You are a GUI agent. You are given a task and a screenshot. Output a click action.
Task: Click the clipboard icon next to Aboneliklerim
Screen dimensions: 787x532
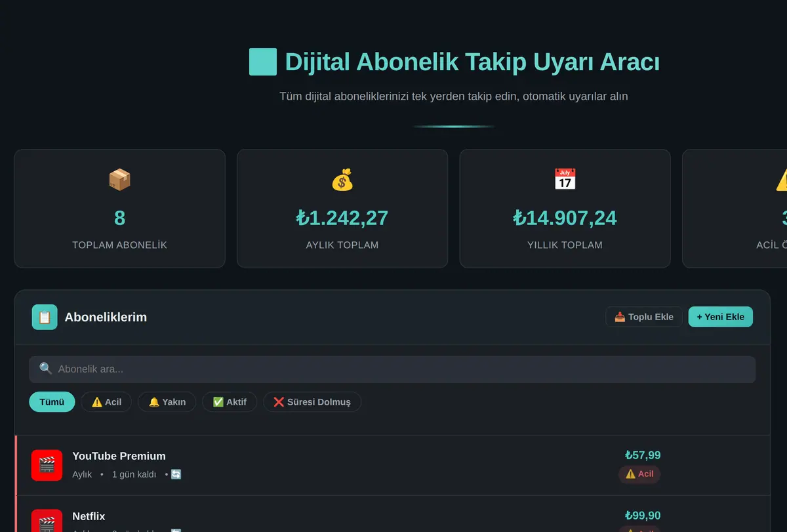tap(45, 317)
